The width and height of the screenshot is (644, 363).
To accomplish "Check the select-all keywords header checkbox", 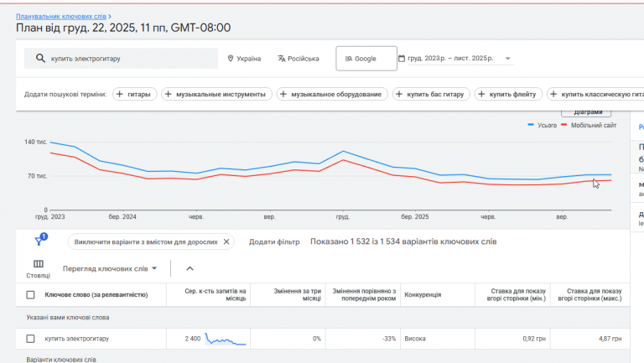I will coord(30,295).
